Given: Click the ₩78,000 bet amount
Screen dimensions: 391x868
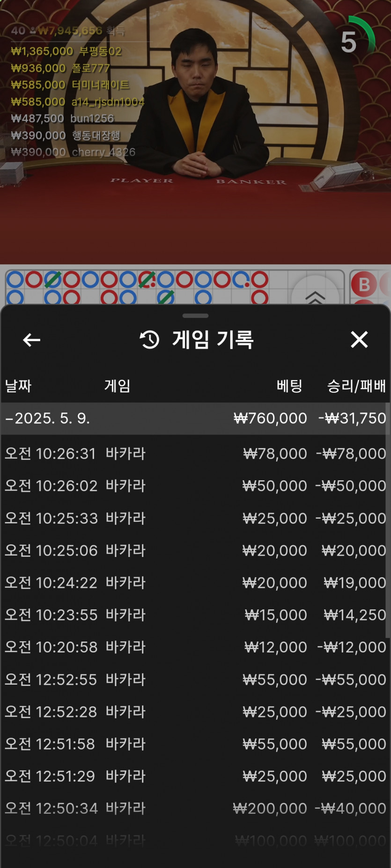Looking at the screenshot, I should (275, 454).
